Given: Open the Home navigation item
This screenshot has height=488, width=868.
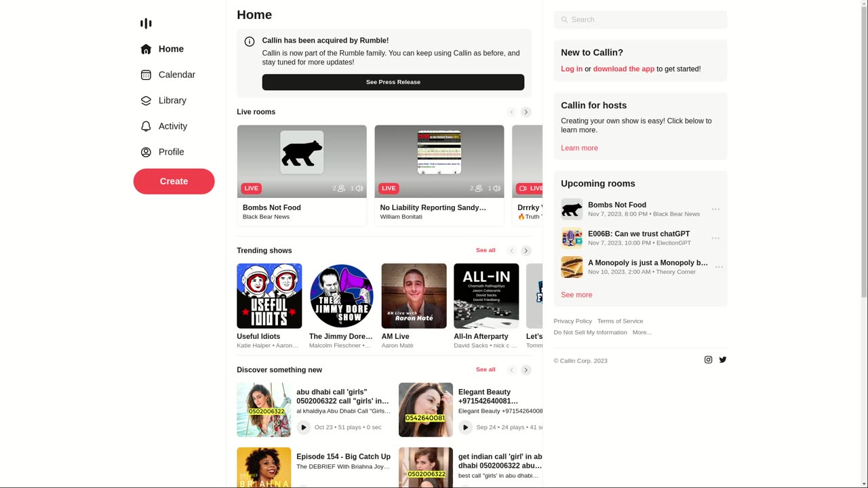Looking at the screenshot, I should coord(162,49).
